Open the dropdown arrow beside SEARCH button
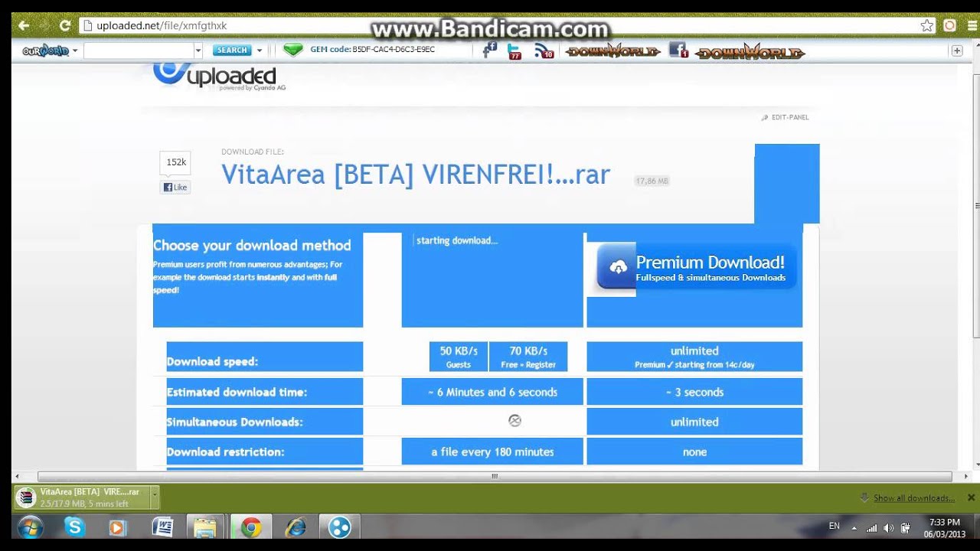The height and width of the screenshot is (551, 980). point(259,51)
